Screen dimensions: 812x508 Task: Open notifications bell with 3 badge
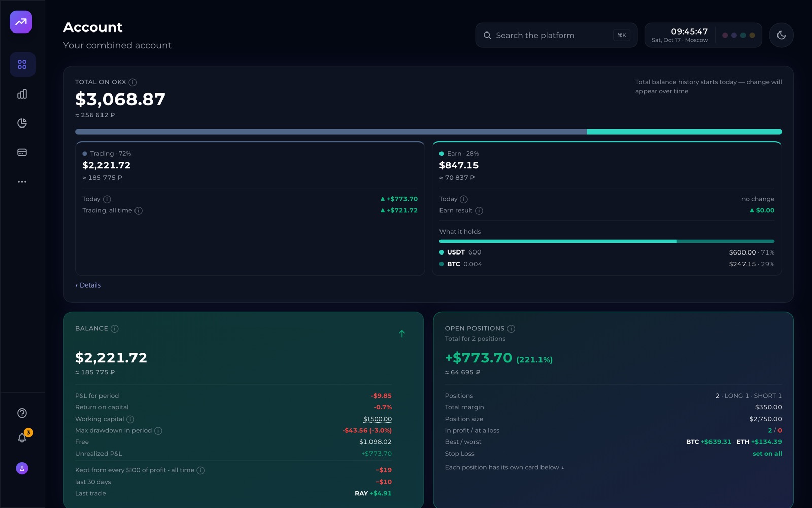point(22,438)
